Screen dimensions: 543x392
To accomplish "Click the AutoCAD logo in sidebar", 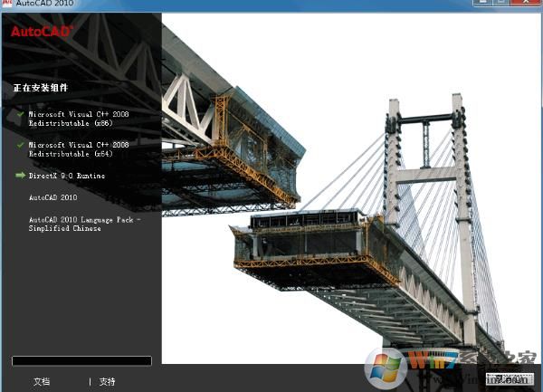I will (x=43, y=31).
